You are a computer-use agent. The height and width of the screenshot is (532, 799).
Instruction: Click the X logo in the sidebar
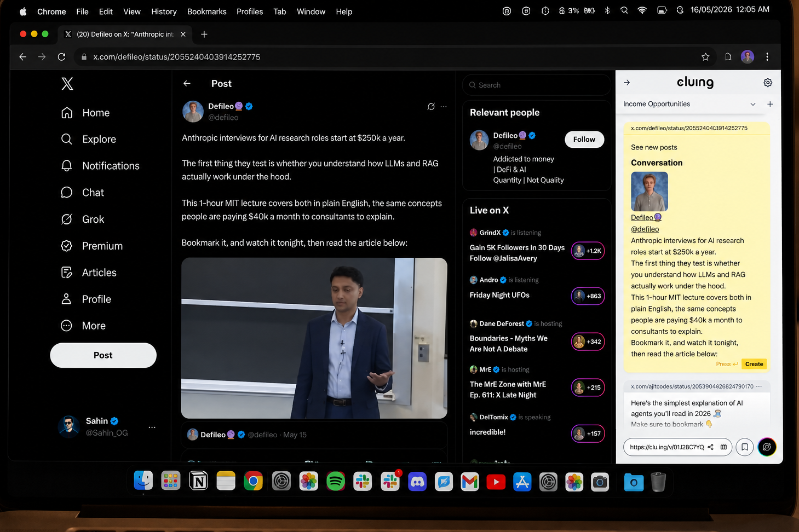point(67,84)
